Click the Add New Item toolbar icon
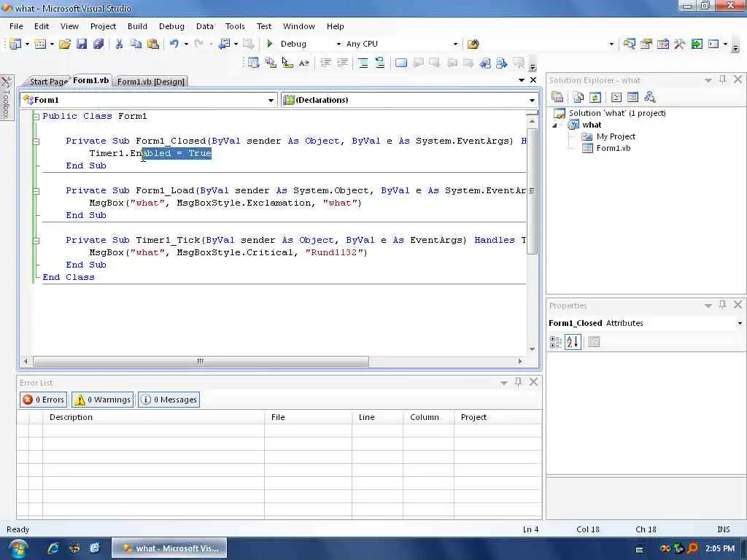Image resolution: width=747 pixels, height=560 pixels. point(41,44)
